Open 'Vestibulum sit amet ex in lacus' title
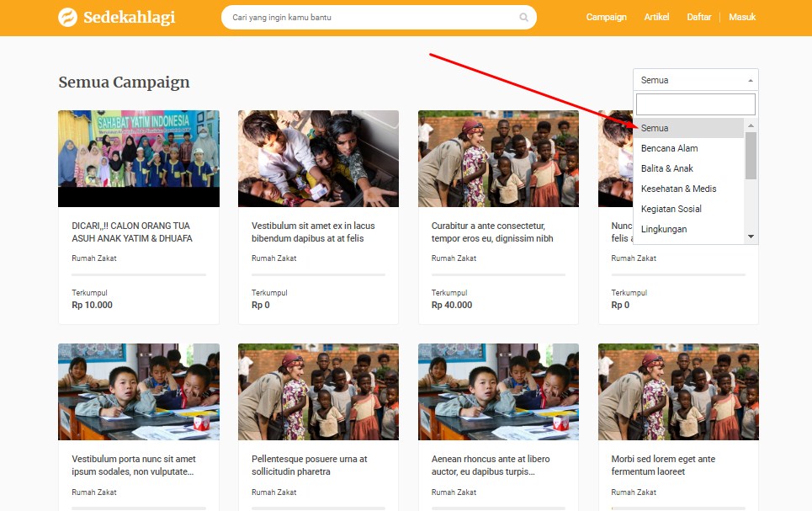 pos(313,232)
